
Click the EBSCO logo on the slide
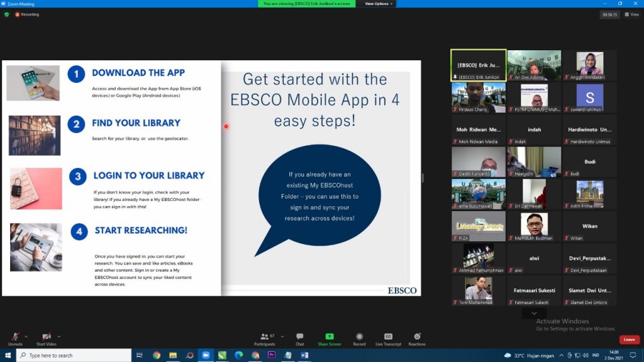pyautogui.click(x=402, y=290)
